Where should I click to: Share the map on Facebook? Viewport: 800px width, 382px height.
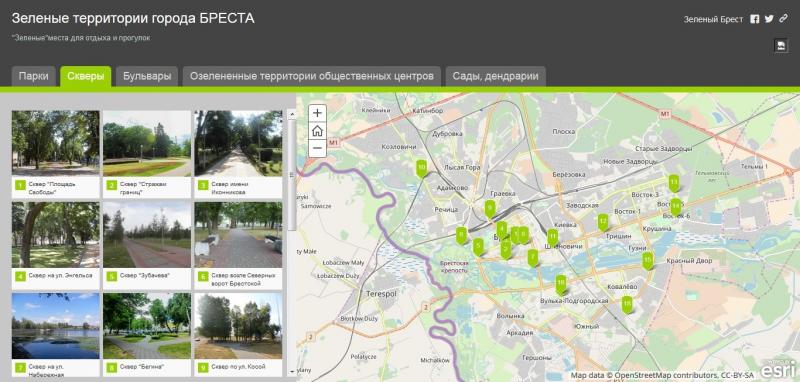(755, 19)
